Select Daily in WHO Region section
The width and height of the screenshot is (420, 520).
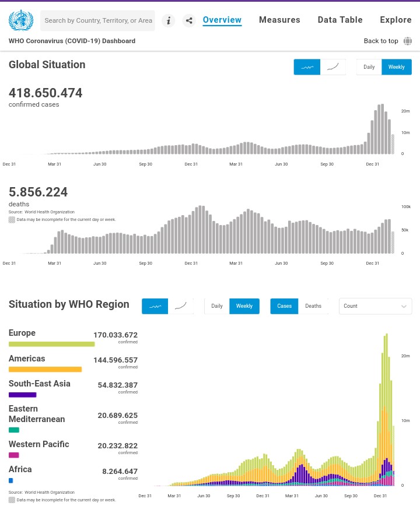[x=217, y=306]
